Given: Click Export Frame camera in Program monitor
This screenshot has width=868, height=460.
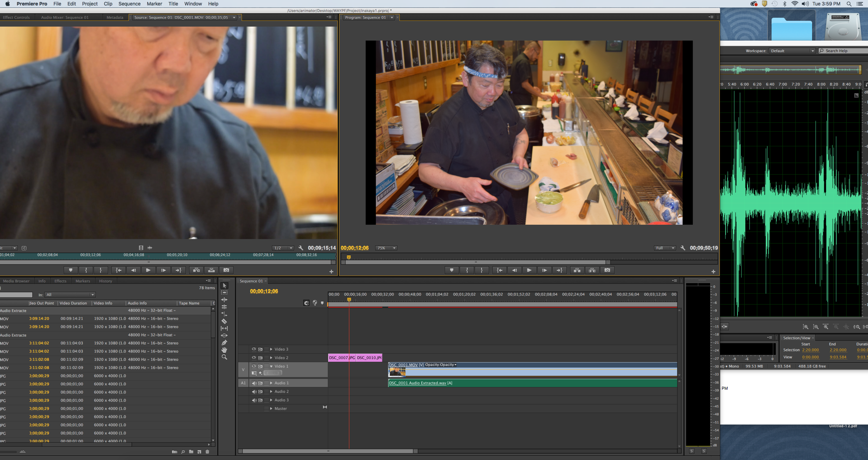Looking at the screenshot, I should pyautogui.click(x=607, y=270).
